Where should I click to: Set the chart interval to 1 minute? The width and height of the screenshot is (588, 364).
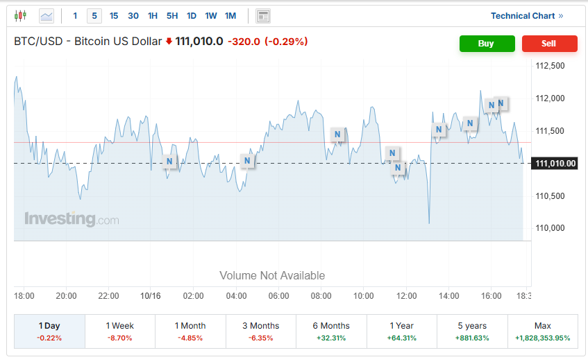click(75, 15)
